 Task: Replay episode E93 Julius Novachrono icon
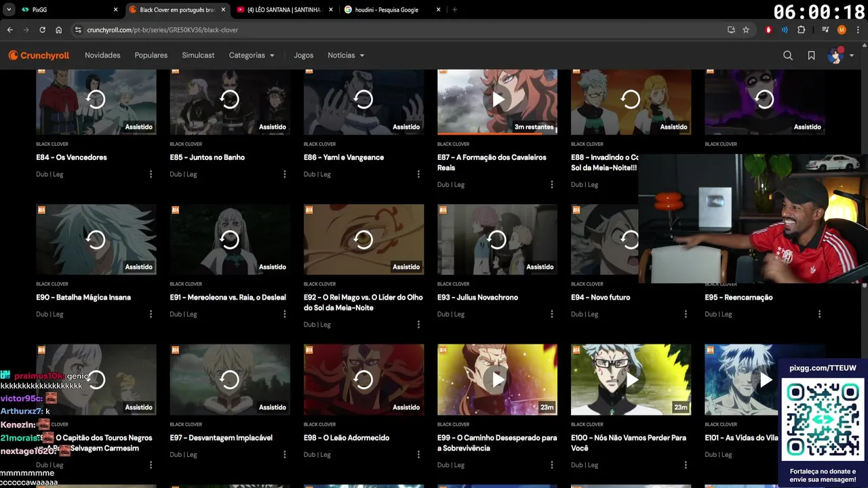pos(497,240)
